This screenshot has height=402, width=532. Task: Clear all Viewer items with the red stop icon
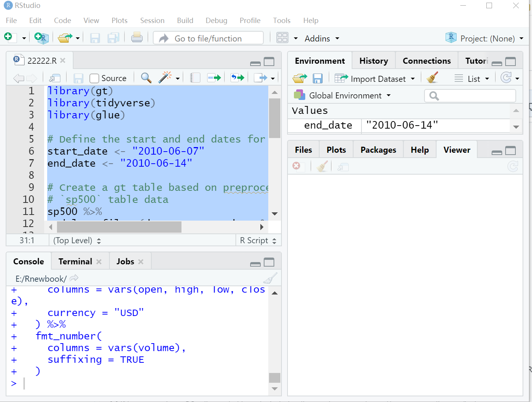pos(297,166)
